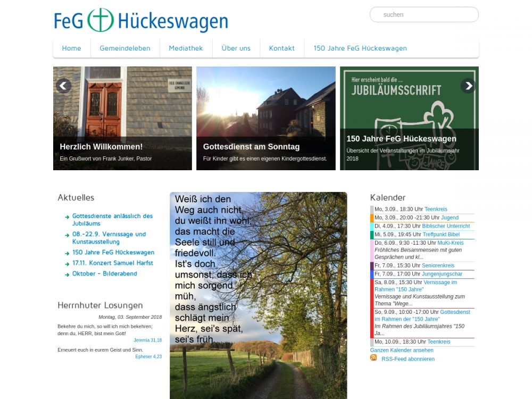Follow the Jeremia 31,18 verse link
Image resolution: width=532 pixels, height=399 pixels.
pyautogui.click(x=147, y=340)
